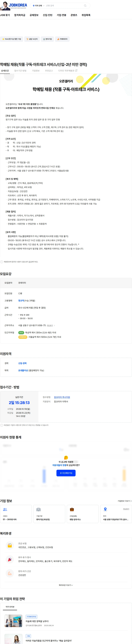Click the search magnifier icon

(x=85, y=6)
